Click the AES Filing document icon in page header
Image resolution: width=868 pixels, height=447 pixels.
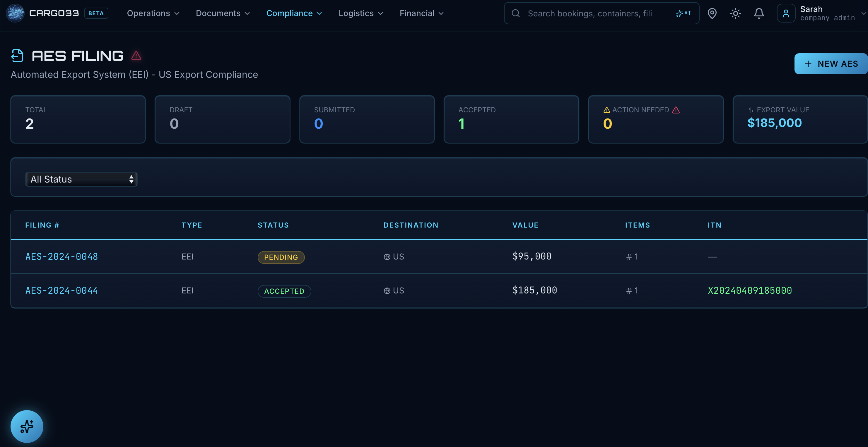(17, 56)
